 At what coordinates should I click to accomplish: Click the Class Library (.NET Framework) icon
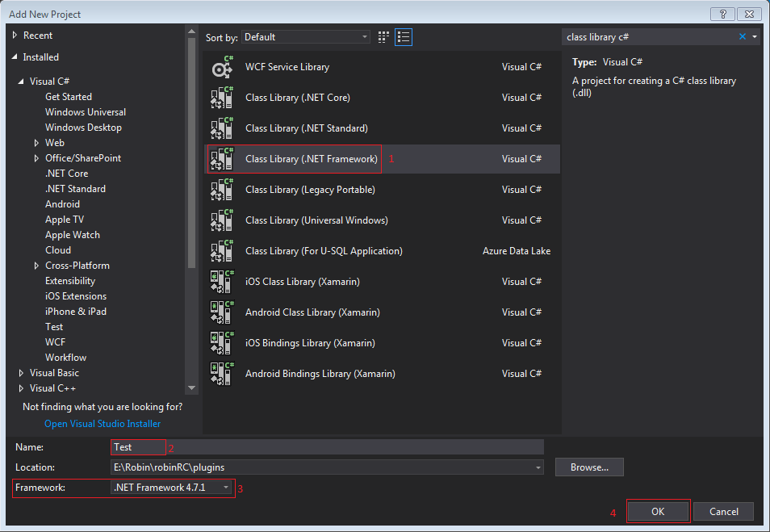click(223, 159)
